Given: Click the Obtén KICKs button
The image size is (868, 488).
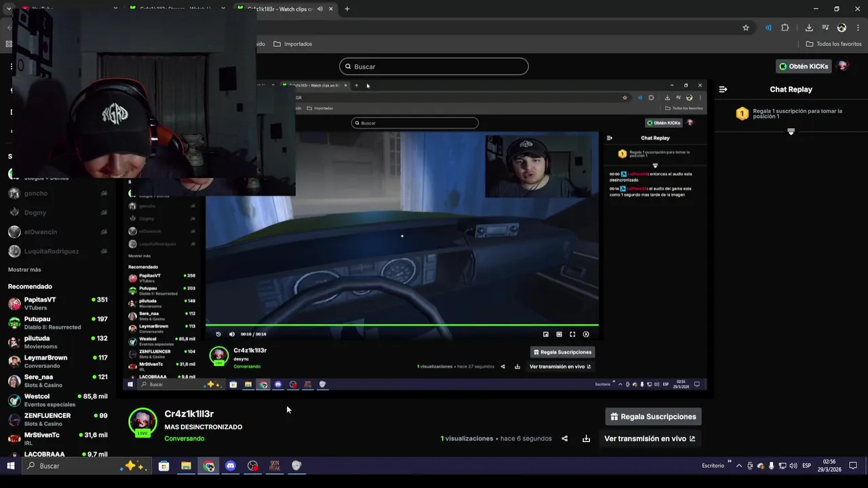Looking at the screenshot, I should pyautogui.click(x=804, y=66).
